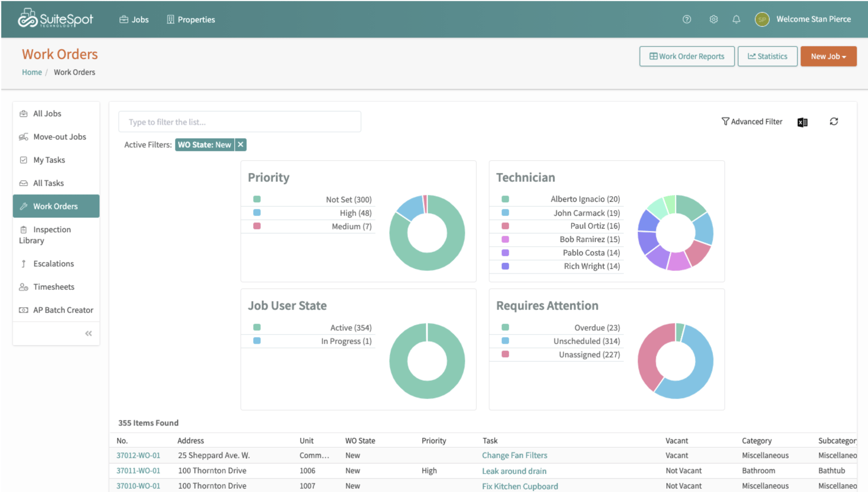Remove the WO State: New filter

[241, 145]
